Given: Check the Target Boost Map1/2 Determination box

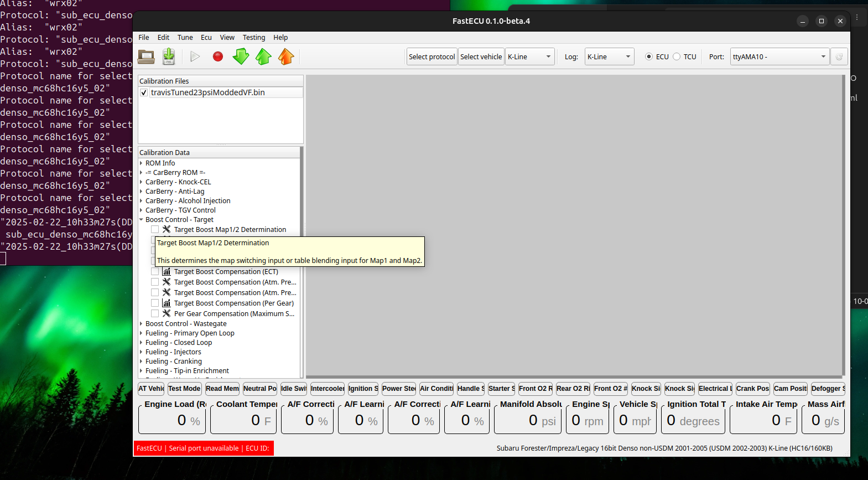Looking at the screenshot, I should [155, 229].
